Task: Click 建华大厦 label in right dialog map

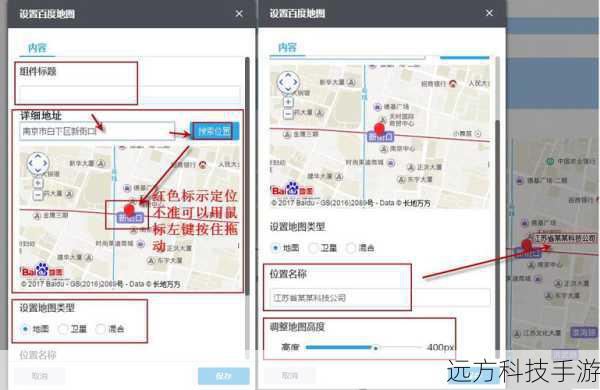Action: click(320, 176)
